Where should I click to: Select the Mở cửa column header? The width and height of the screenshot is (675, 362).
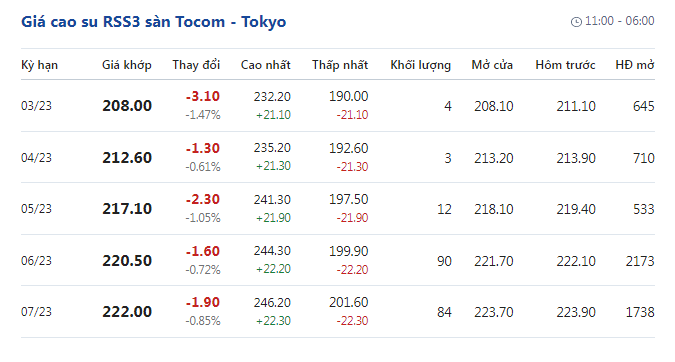492,65
